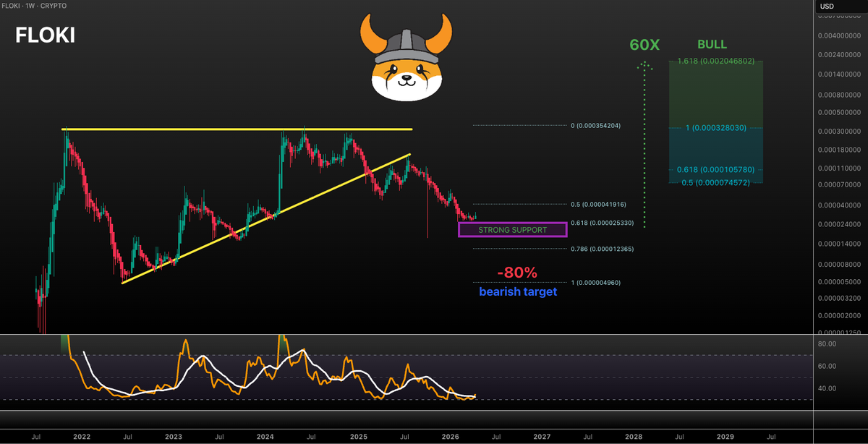The height and width of the screenshot is (444, 868).
Task: Click the 2022 label on time axis
Action: (81, 437)
